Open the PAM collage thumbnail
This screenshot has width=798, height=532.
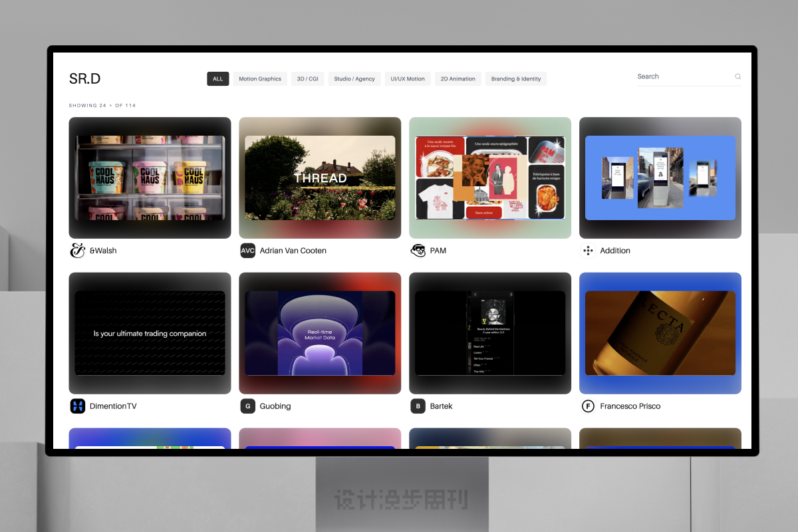pos(490,178)
